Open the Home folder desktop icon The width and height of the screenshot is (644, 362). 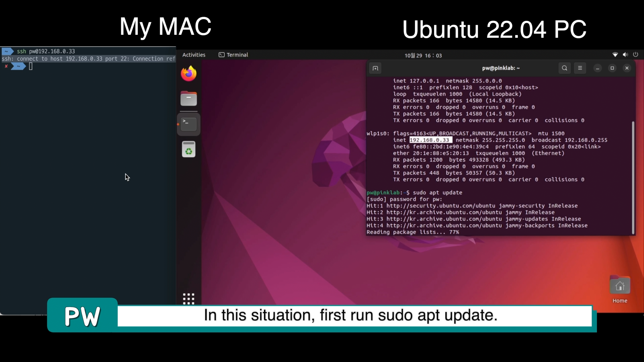point(620,287)
